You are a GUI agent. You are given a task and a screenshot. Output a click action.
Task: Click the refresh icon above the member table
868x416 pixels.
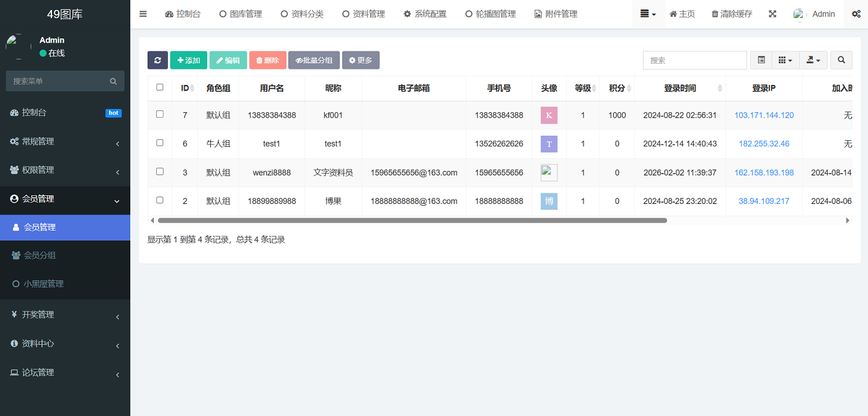157,60
